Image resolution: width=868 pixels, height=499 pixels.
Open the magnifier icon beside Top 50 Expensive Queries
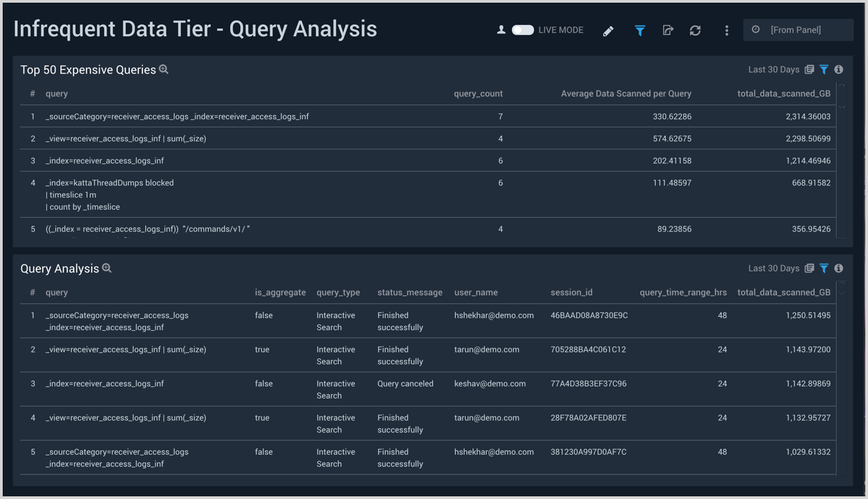click(165, 68)
